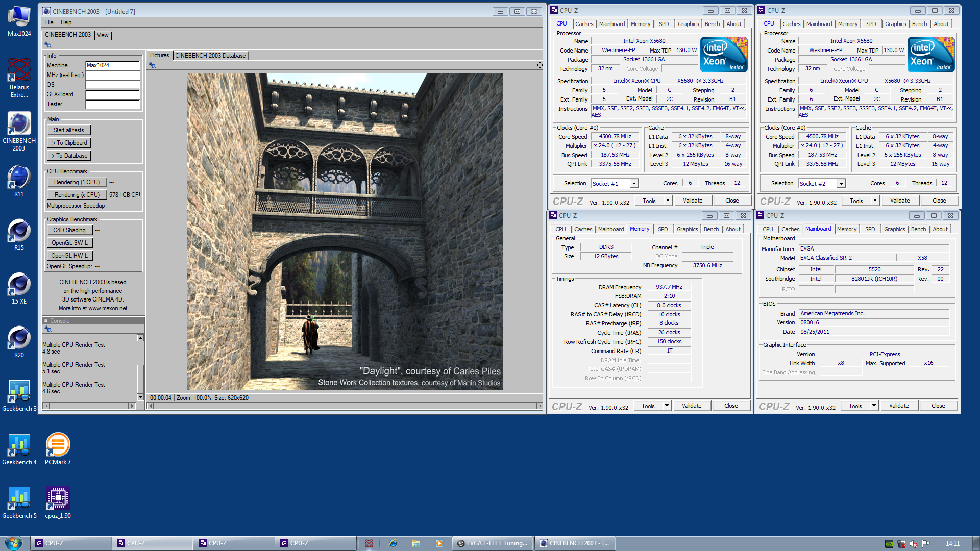The height and width of the screenshot is (551, 980).
Task: Launch PCMark 7 from its desktop icon
Action: (x=58, y=449)
